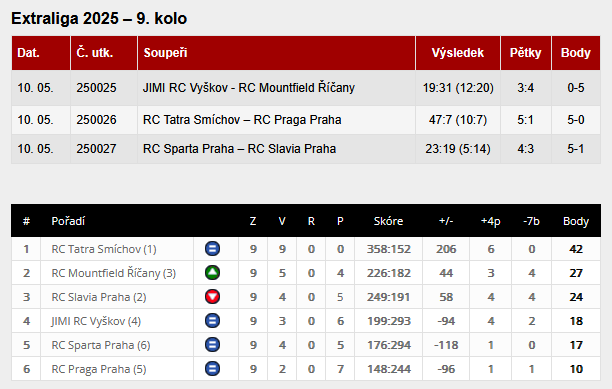Click the red down-arrow icon for RC Slavia Praha
The width and height of the screenshot is (612, 389).
click(212, 297)
